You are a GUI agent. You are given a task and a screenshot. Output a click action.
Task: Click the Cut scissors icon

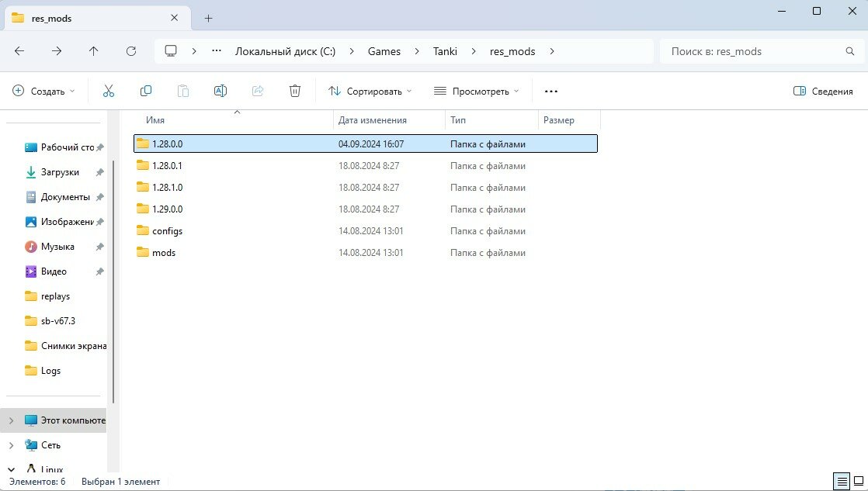click(x=109, y=91)
